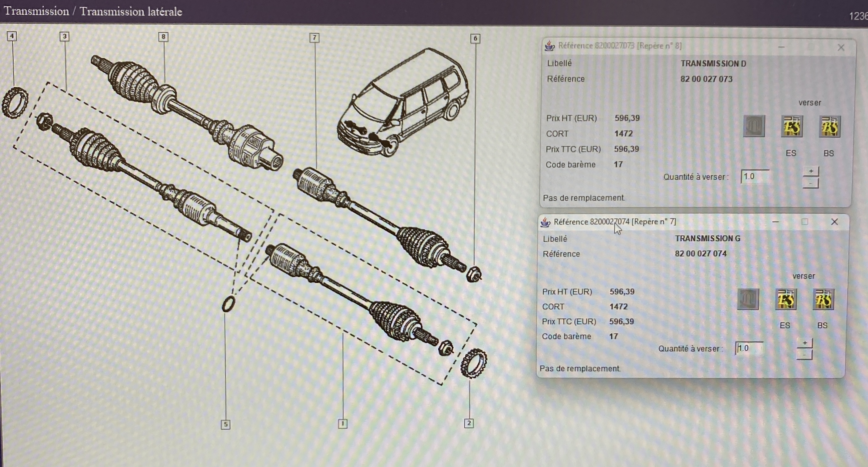Decrease quantity with minus button for Transmission D

[811, 183]
